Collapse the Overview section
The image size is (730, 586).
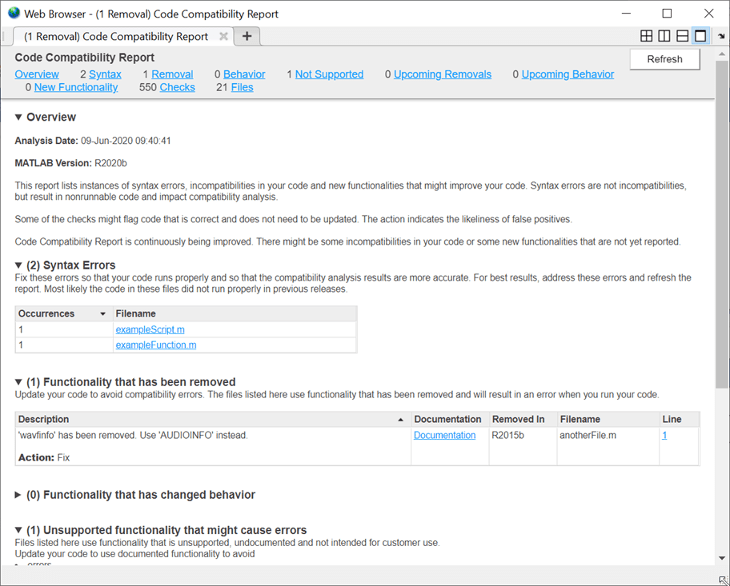[x=18, y=117]
